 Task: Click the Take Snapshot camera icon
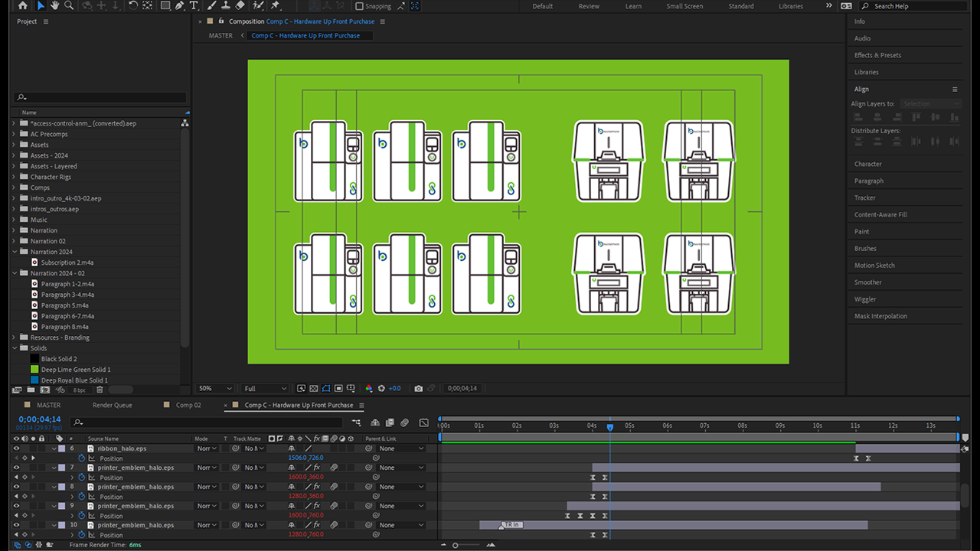click(418, 389)
